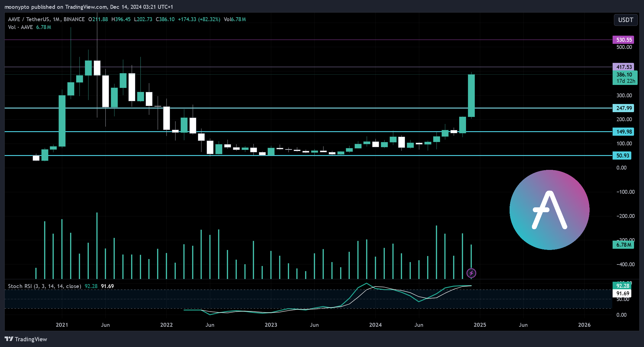Click the closing price C386.10 value
The height and width of the screenshot is (347, 644).
165,19
